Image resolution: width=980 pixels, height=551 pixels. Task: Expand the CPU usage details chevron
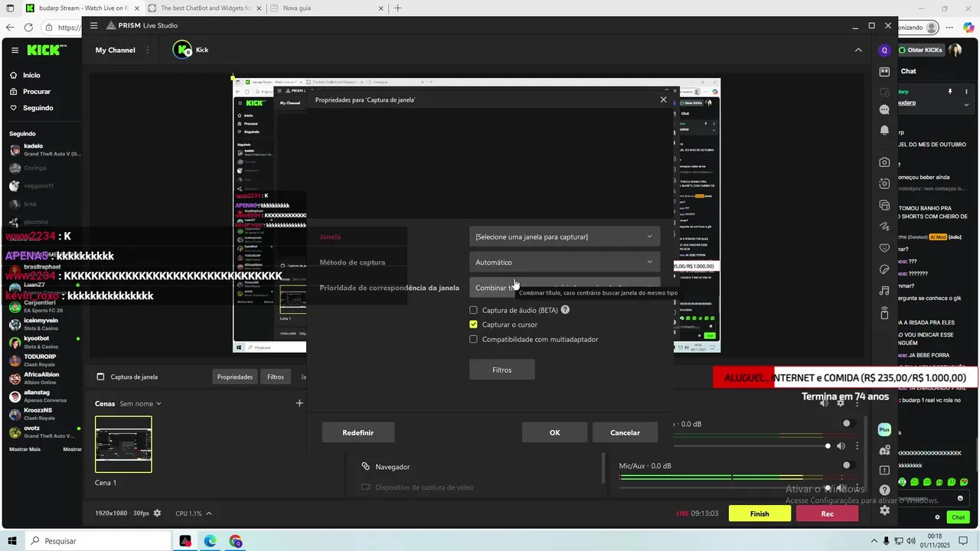(209, 514)
